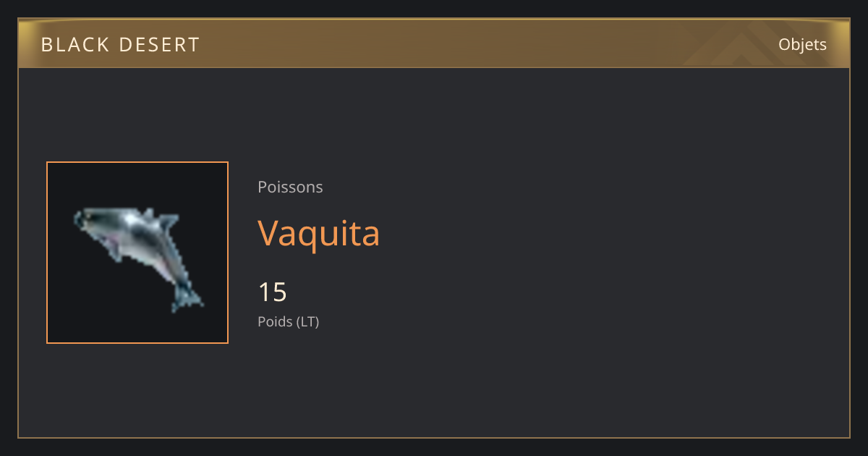This screenshot has width=868, height=456.
Task: Click the Poids (LT) label
Action: 289,321
